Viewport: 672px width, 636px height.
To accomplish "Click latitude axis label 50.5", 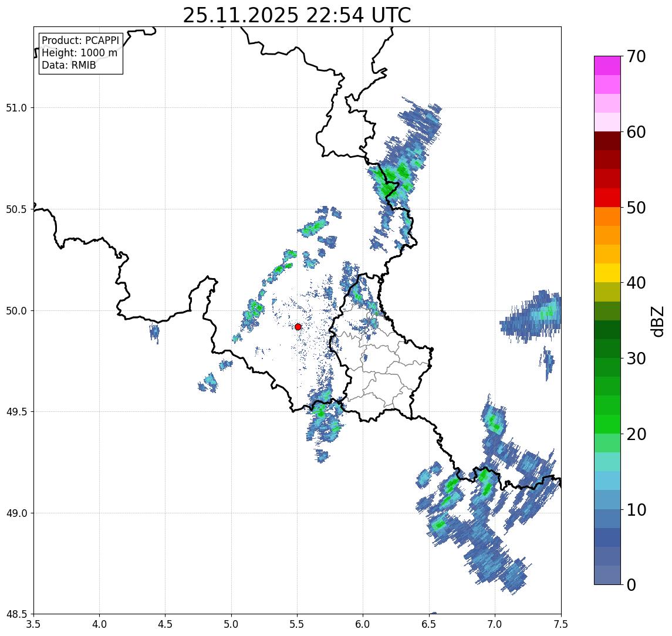I will coord(16,209).
